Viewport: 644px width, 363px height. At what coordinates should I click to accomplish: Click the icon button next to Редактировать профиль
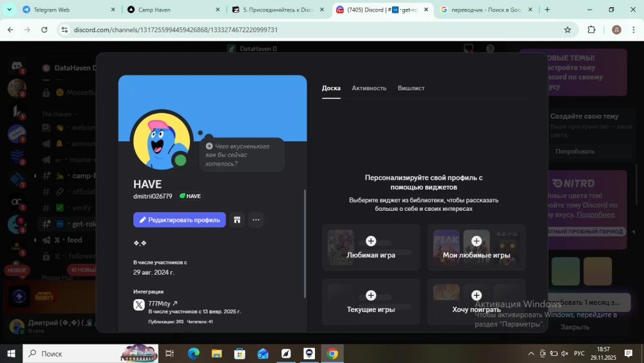coord(237,220)
